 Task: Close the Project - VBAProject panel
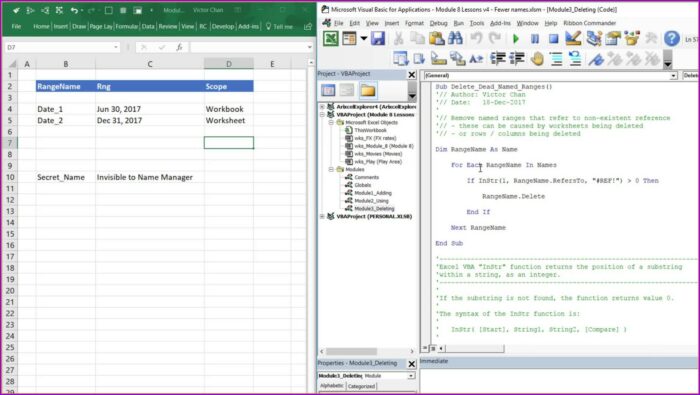tap(412, 75)
